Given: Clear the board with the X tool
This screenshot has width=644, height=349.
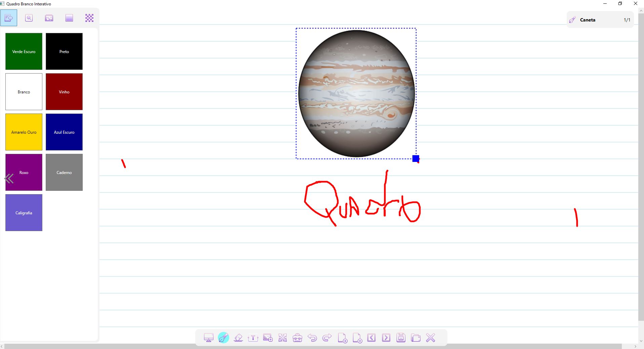Looking at the screenshot, I should click(431, 338).
